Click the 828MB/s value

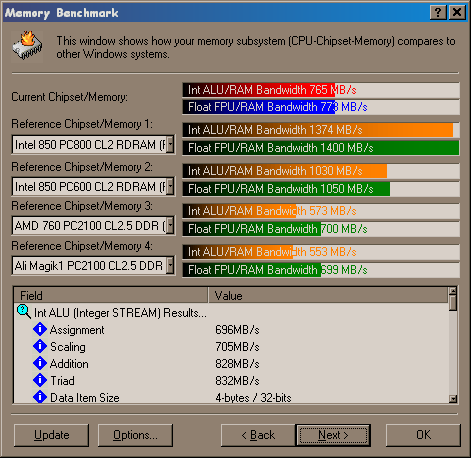(237, 364)
